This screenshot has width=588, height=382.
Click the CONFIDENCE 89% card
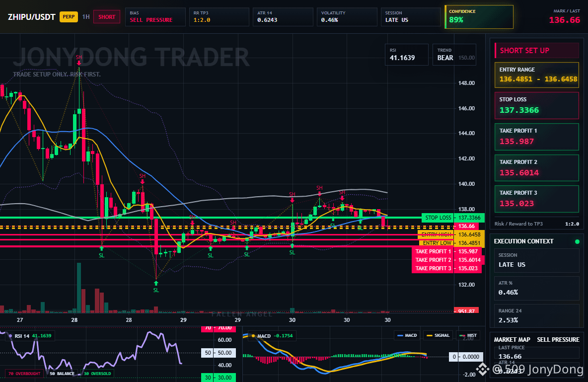pyautogui.click(x=479, y=17)
